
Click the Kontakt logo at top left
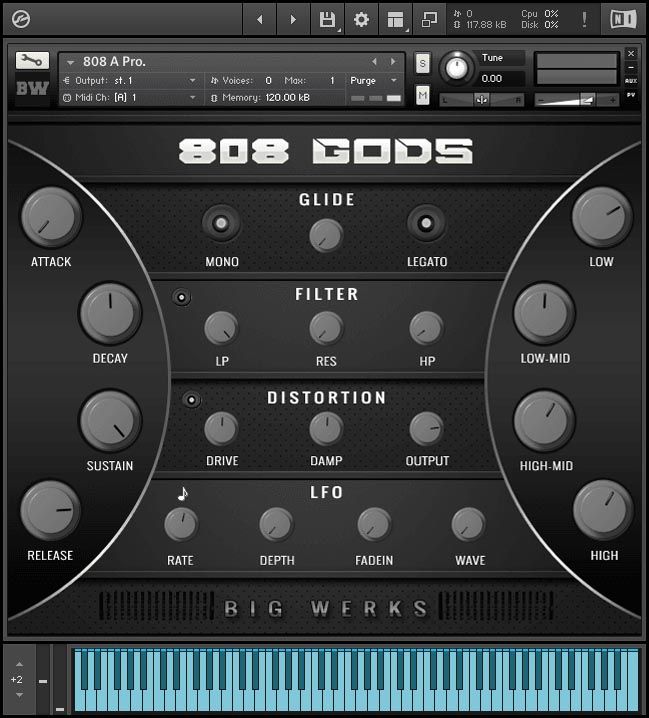pos(19,19)
